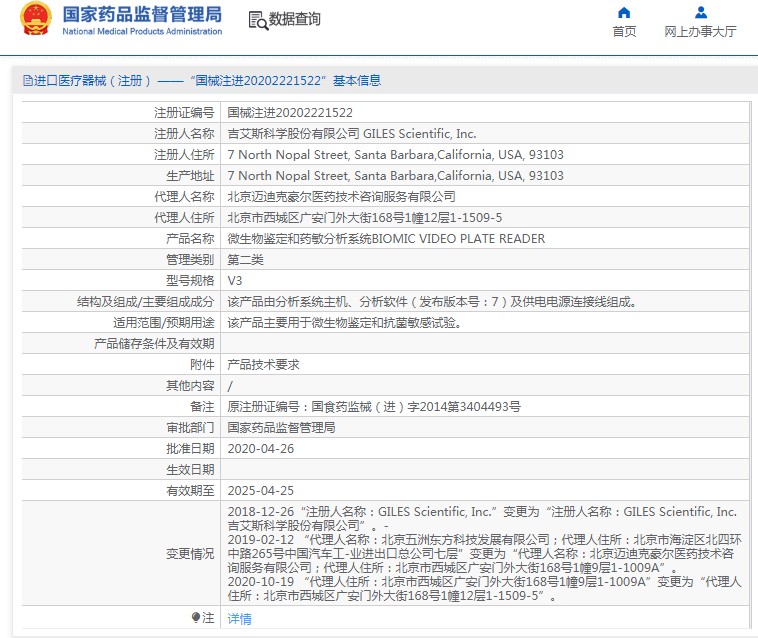This screenshot has width=758, height=638.
Task: Open the 数据查询 search icon
Action: click(x=258, y=21)
